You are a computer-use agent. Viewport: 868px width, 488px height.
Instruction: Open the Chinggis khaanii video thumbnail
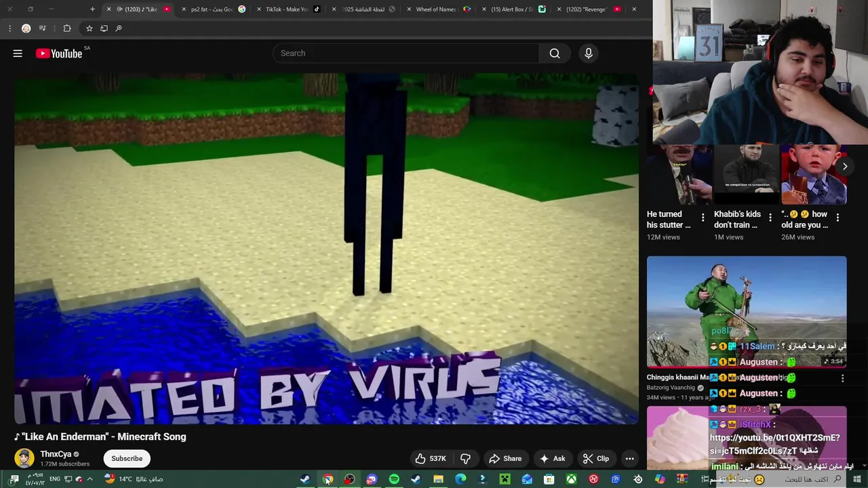(747, 312)
